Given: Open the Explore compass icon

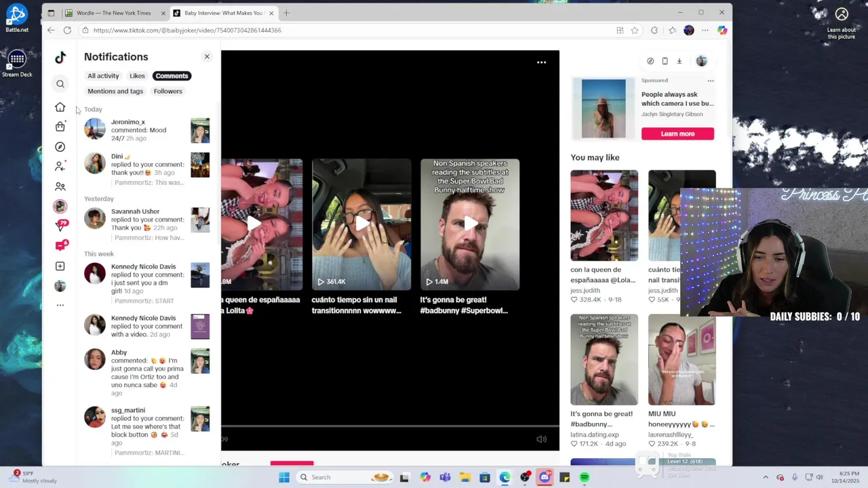Looking at the screenshot, I should (x=60, y=147).
